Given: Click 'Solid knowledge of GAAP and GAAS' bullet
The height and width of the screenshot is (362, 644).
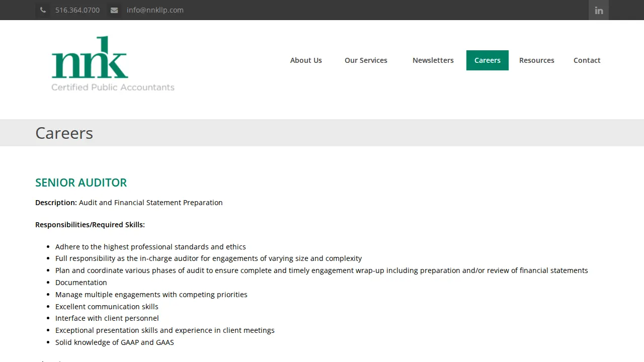Looking at the screenshot, I should [115, 342].
